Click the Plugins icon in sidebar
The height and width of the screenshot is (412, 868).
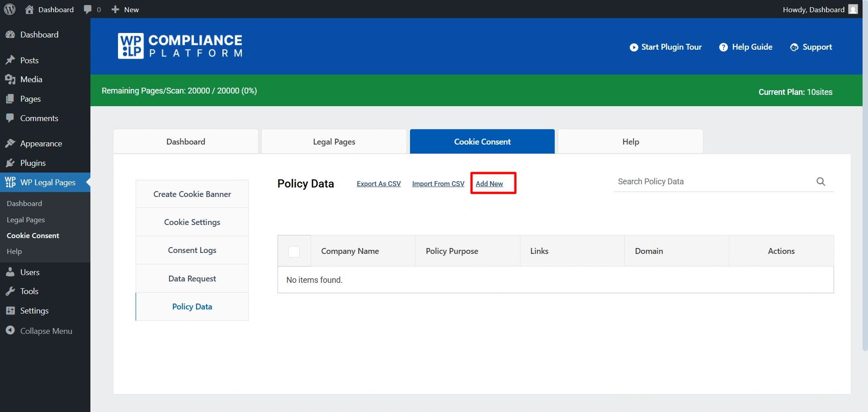tap(11, 163)
